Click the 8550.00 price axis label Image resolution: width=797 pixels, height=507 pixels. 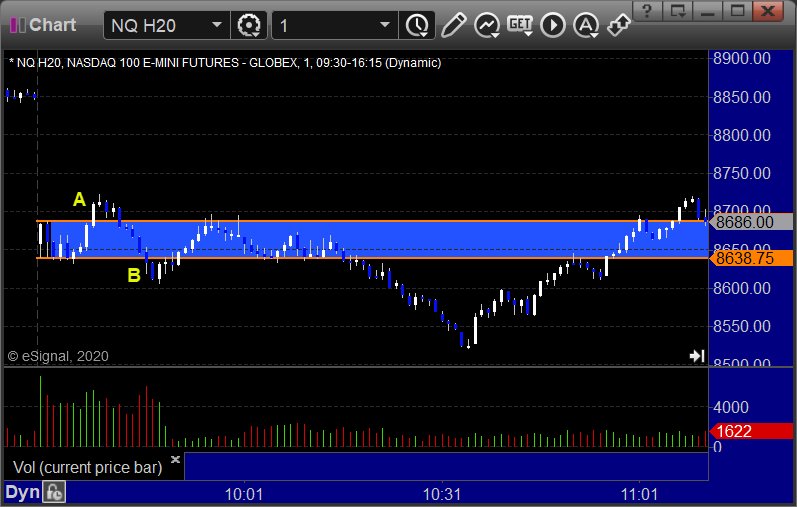742,326
